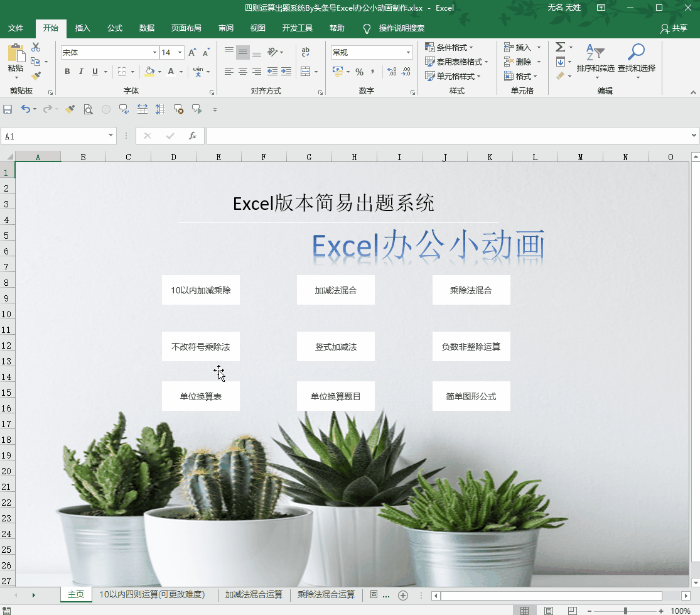Undo the last action
Image resolution: width=700 pixels, height=615 pixels.
[x=26, y=109]
